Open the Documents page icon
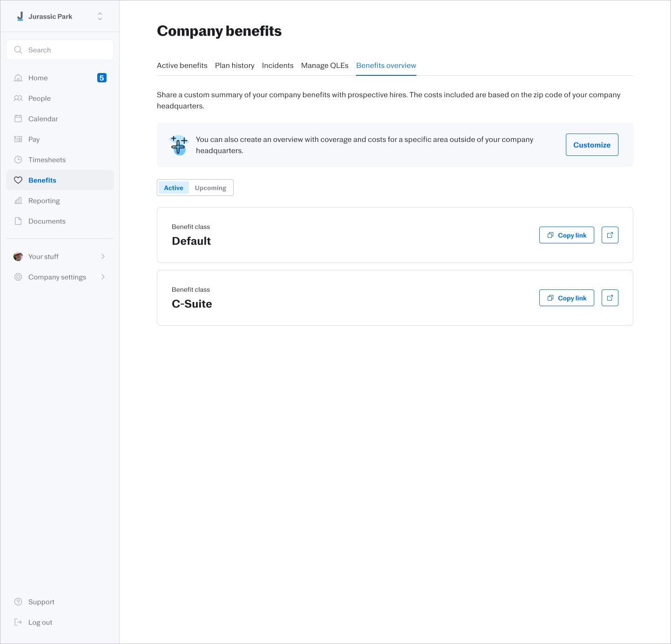Screen dimensions: 671x644 point(18,221)
